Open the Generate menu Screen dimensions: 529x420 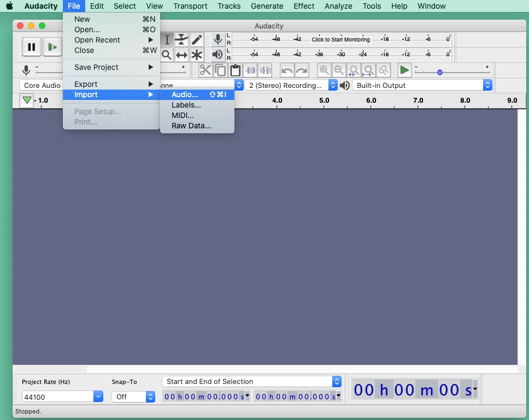pyautogui.click(x=267, y=6)
